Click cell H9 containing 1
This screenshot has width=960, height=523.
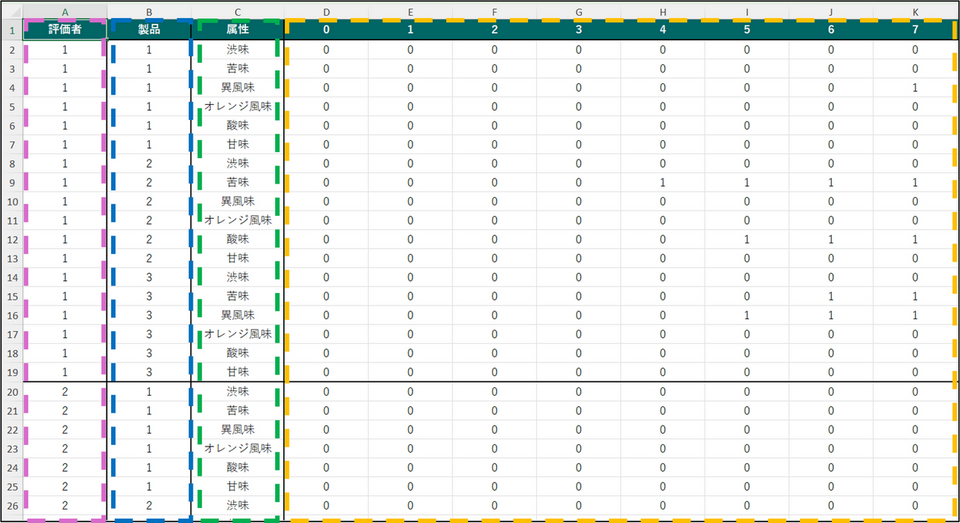pos(662,182)
